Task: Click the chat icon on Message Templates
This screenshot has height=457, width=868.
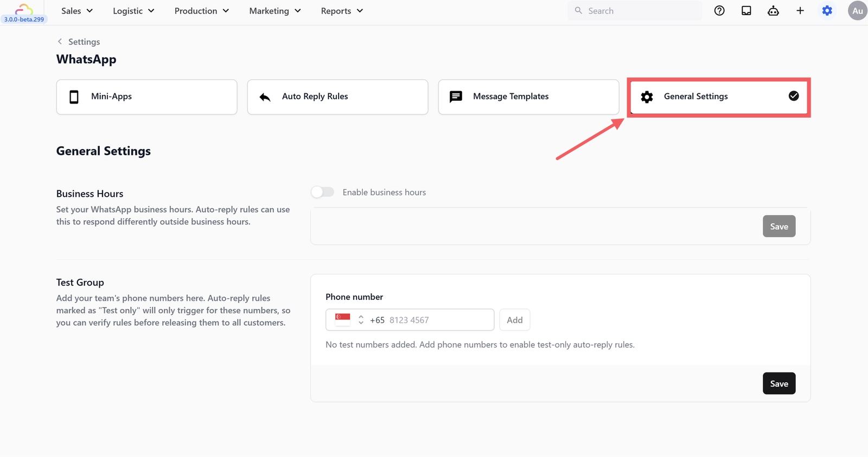Action: 456,97
